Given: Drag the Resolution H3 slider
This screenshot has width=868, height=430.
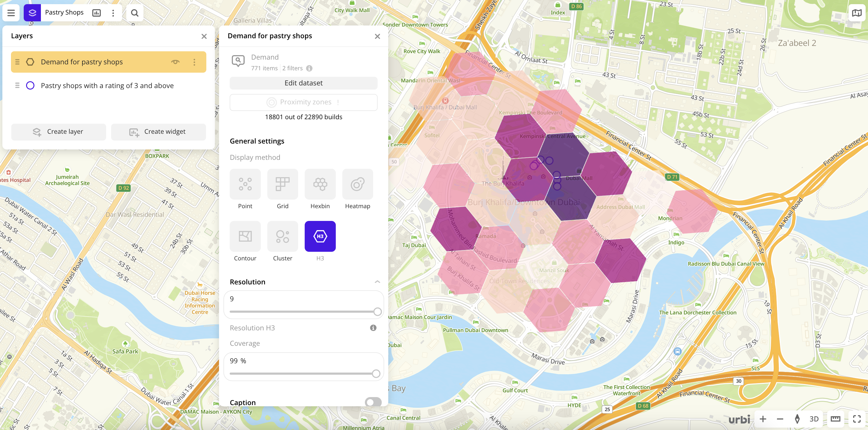Looking at the screenshot, I should pos(376,312).
